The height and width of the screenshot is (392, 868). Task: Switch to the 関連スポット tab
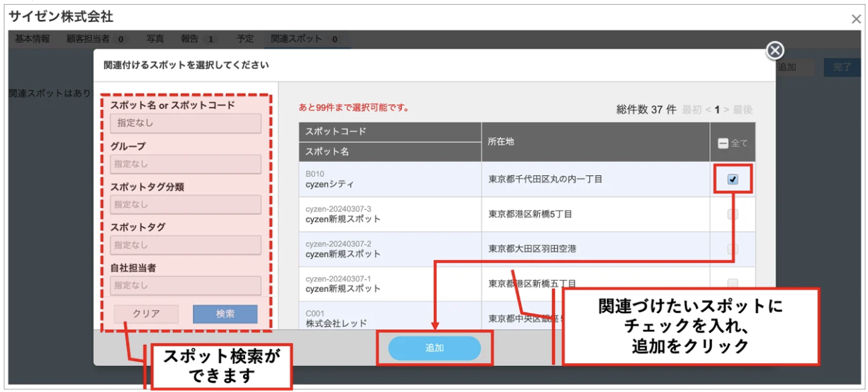306,39
